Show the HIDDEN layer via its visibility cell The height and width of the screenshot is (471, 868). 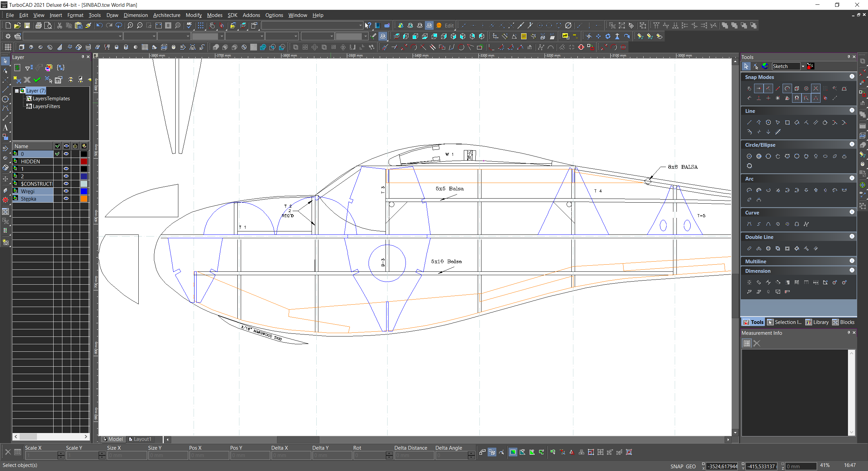coord(66,162)
